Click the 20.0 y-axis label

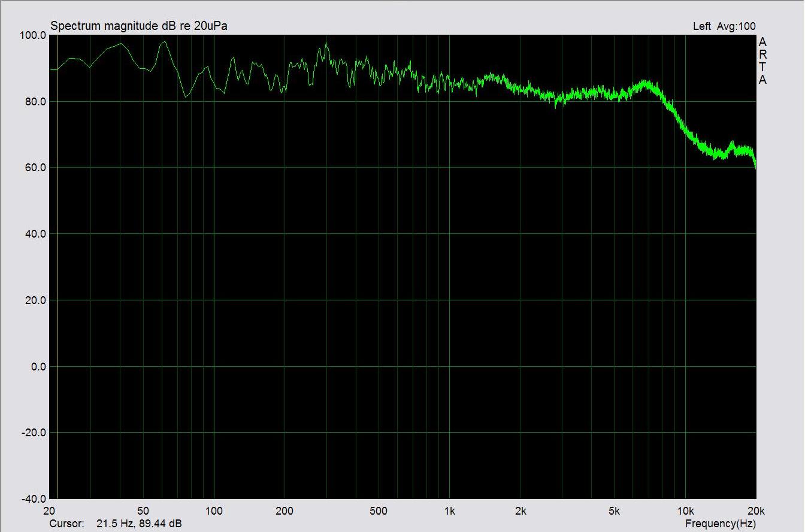pos(36,300)
